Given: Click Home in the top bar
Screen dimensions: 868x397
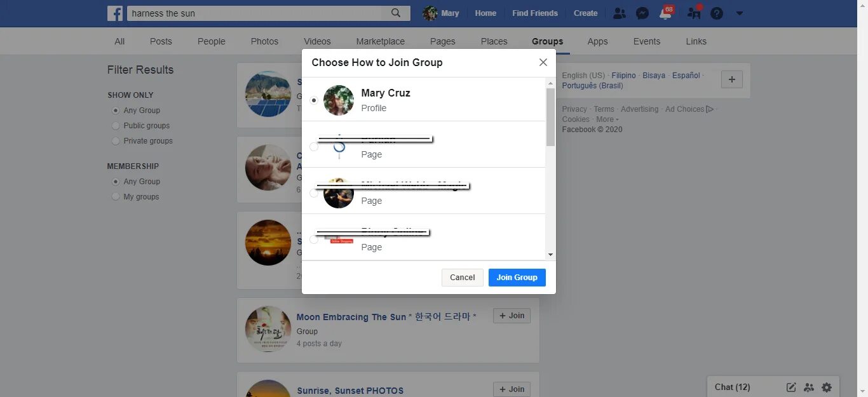Looking at the screenshot, I should [x=485, y=13].
